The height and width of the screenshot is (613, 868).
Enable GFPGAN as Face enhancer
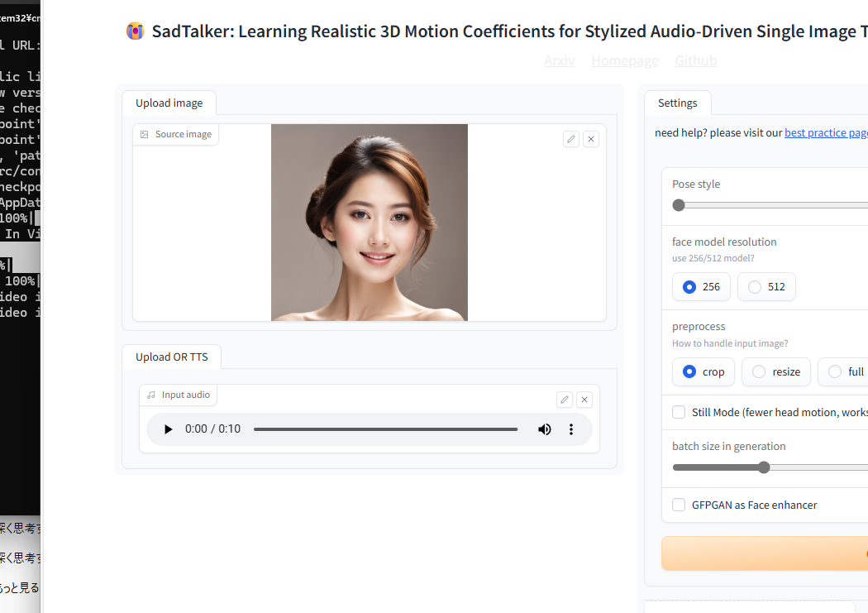(x=679, y=505)
